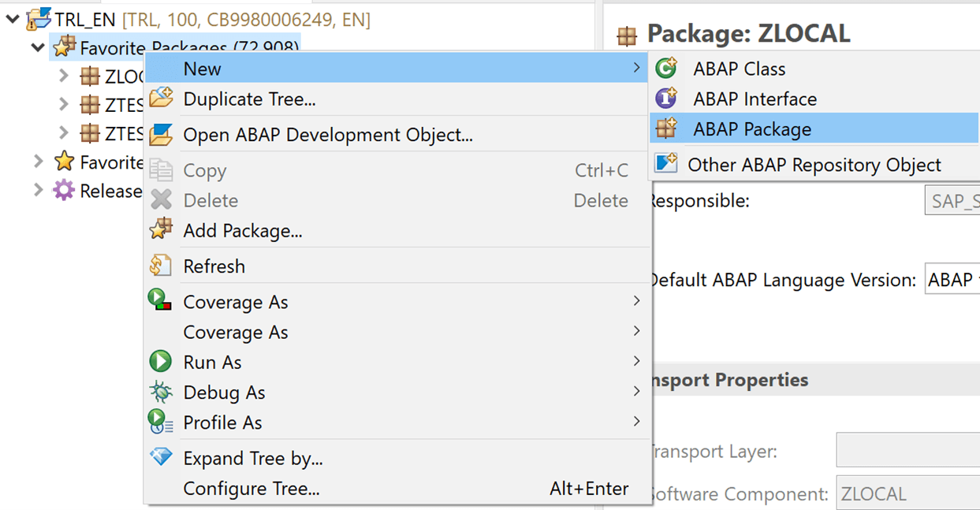Collapse the Favorite Packages tree node
The width and height of the screenshot is (980, 510).
coord(38,48)
